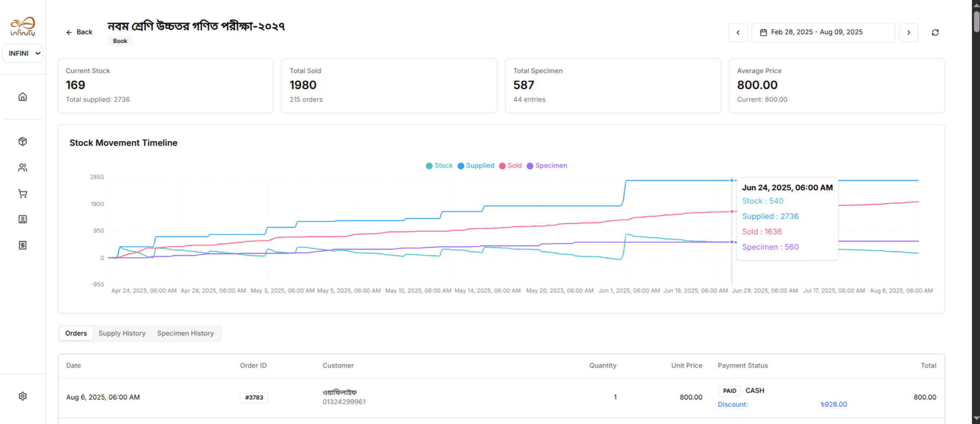
Task: Toggle the Stock series in chart legend
Action: pos(439,166)
